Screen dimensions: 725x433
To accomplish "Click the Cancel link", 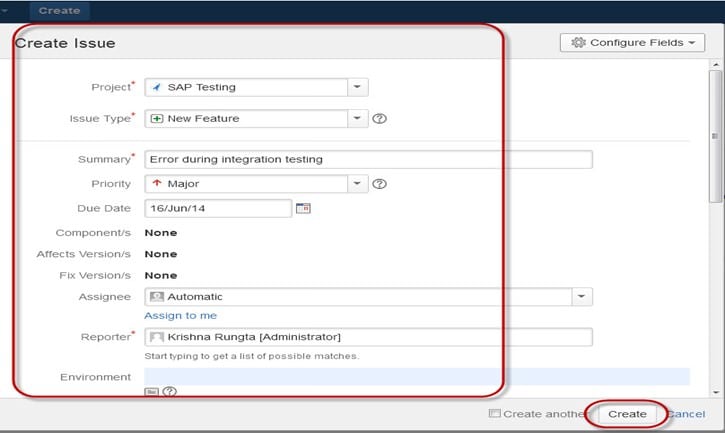I will pyautogui.click(x=686, y=414).
